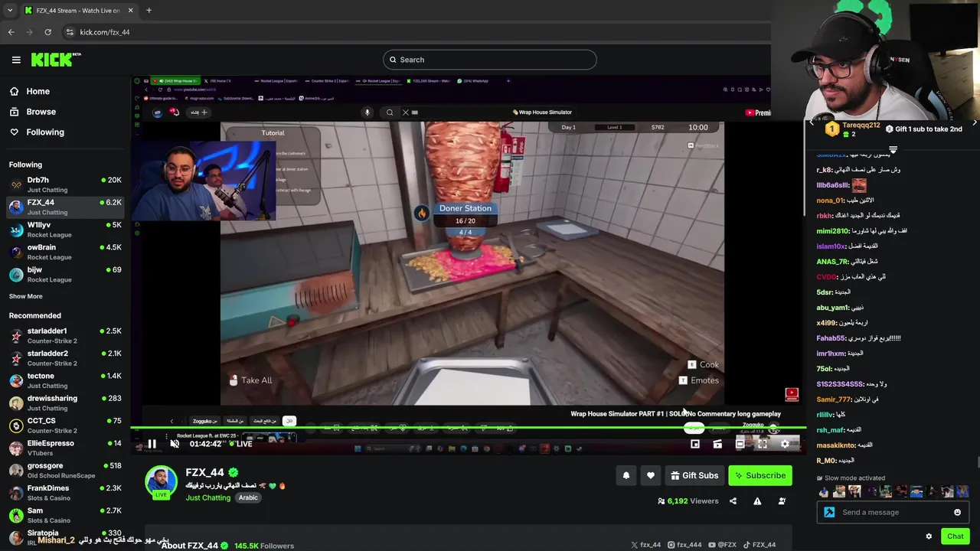
Task: Click Gift 1 sub to take 2nd
Action: tap(923, 129)
